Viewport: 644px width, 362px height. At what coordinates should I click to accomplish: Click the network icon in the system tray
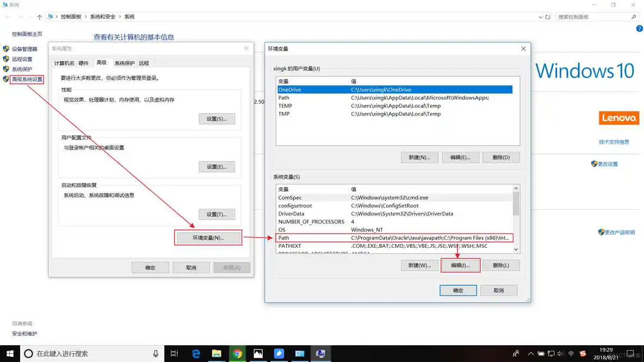pyautogui.click(x=552, y=353)
